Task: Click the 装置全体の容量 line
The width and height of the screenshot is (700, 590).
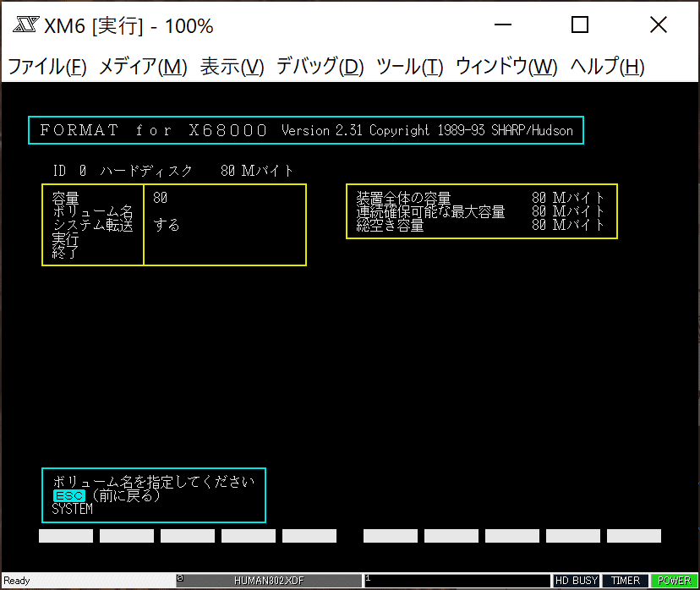Action: [x=480, y=198]
